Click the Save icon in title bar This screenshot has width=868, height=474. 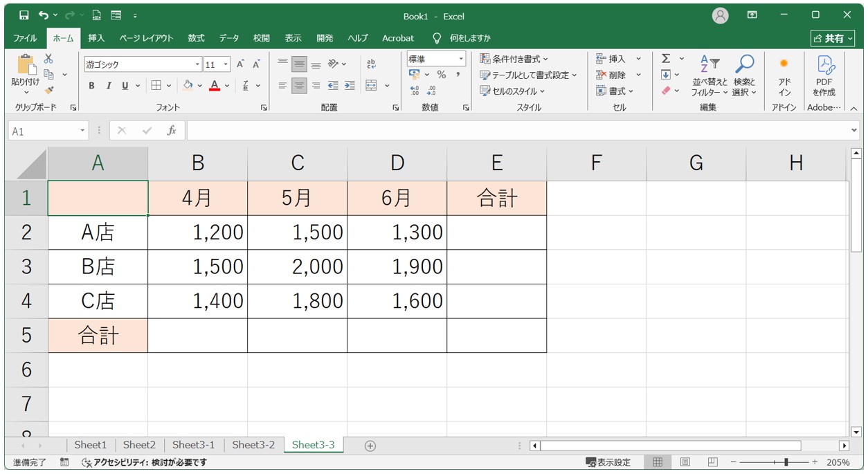(x=24, y=15)
